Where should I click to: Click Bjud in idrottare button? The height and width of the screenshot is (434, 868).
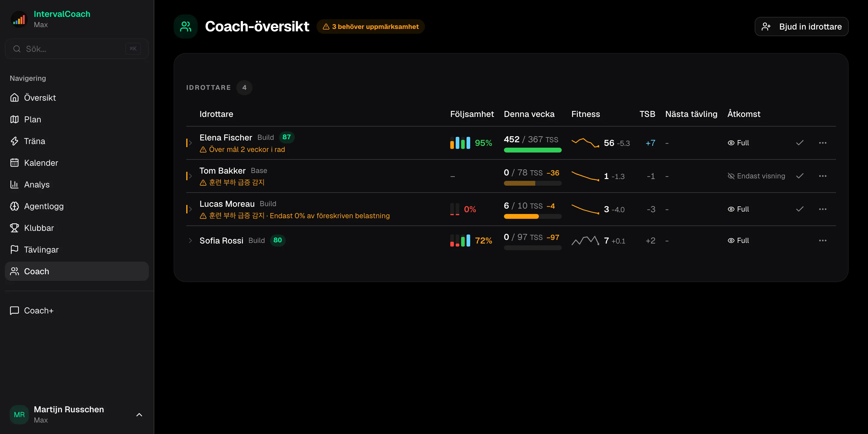801,27
